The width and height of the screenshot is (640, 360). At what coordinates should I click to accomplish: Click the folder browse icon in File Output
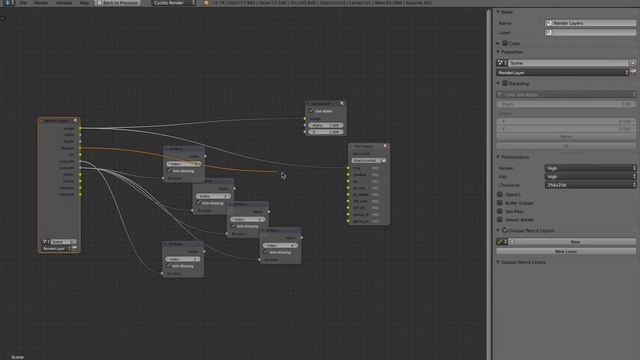(384, 160)
